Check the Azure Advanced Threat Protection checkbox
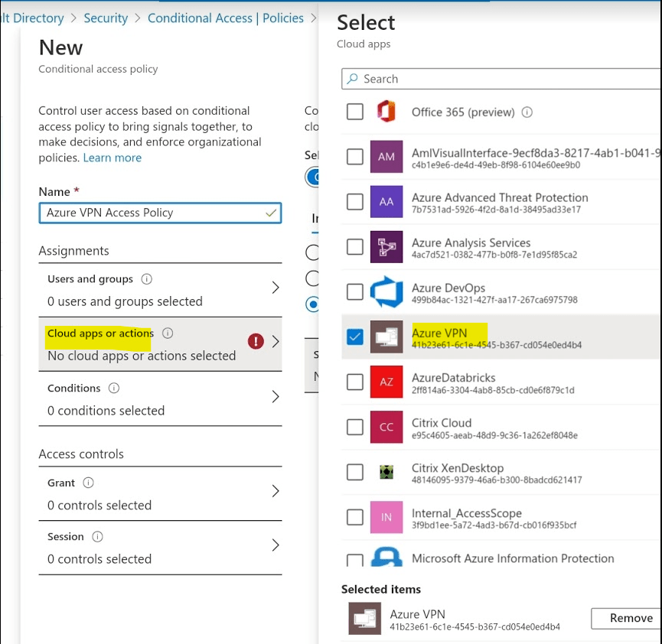This screenshot has height=644, width=662. click(x=354, y=202)
